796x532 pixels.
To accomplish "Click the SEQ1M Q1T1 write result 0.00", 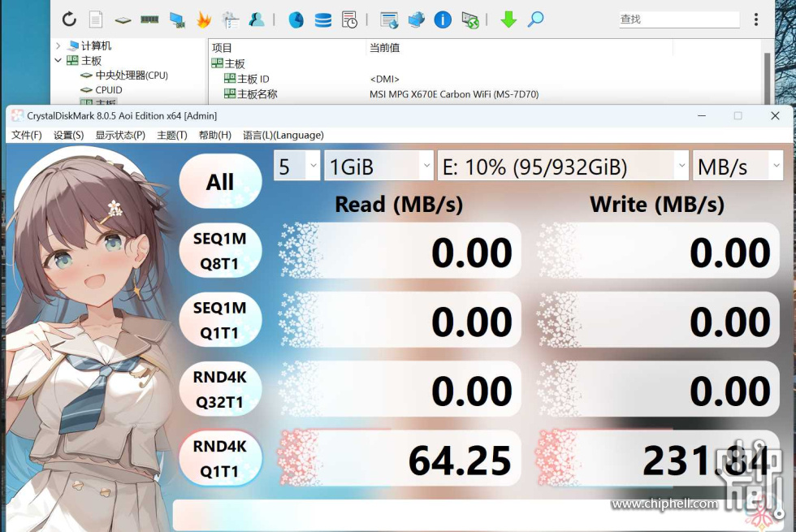I will [659, 320].
